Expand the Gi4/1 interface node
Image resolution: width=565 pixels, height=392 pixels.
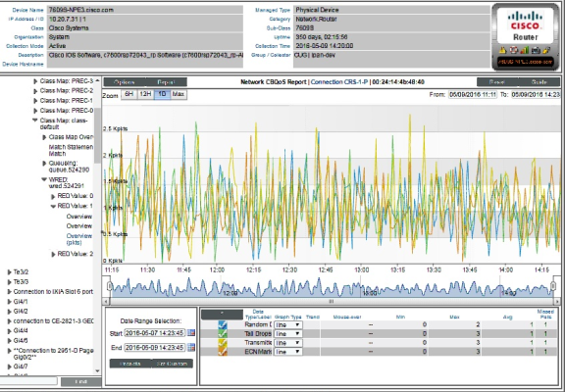[x=10, y=302]
